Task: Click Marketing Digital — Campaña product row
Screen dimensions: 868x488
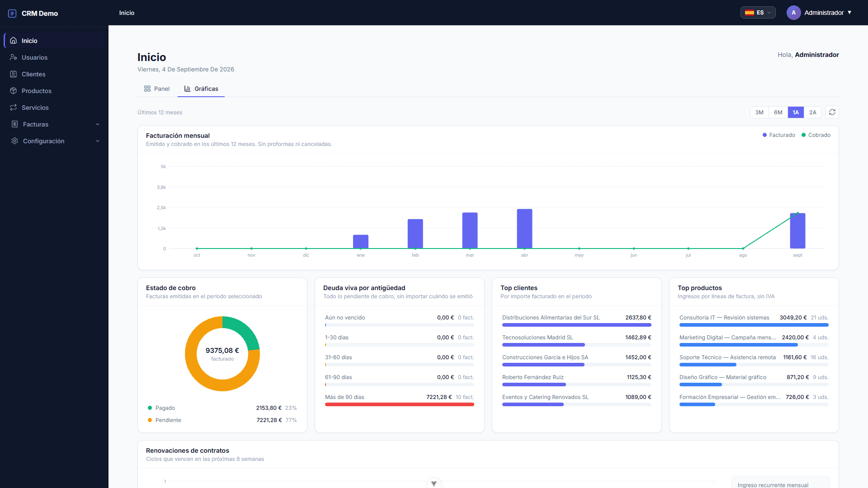Action: (754, 340)
